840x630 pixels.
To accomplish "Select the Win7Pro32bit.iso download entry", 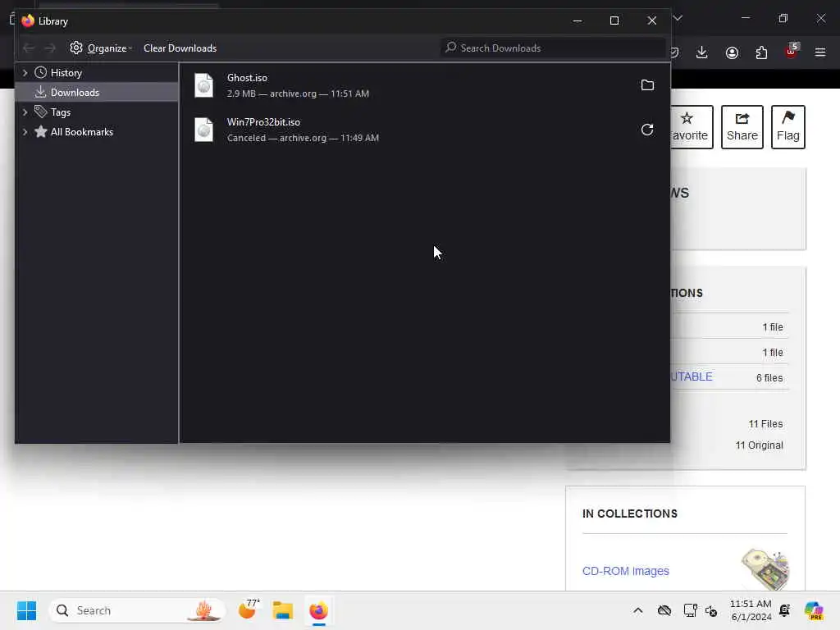I will click(x=424, y=130).
